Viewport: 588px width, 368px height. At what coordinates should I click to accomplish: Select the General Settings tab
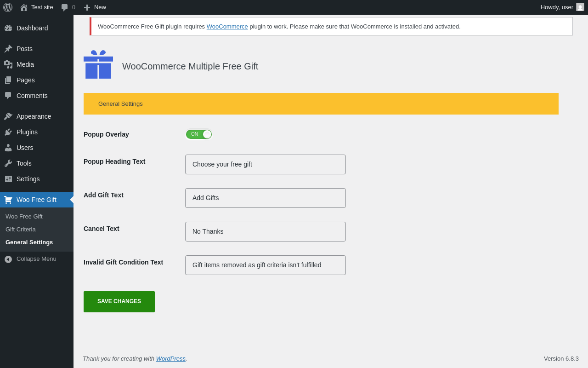(x=120, y=104)
